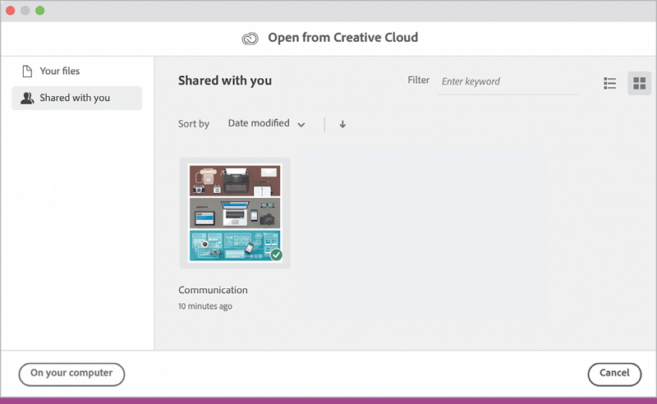This screenshot has height=404, width=657.
Task: Click the Communication file name
Action: pos(213,290)
